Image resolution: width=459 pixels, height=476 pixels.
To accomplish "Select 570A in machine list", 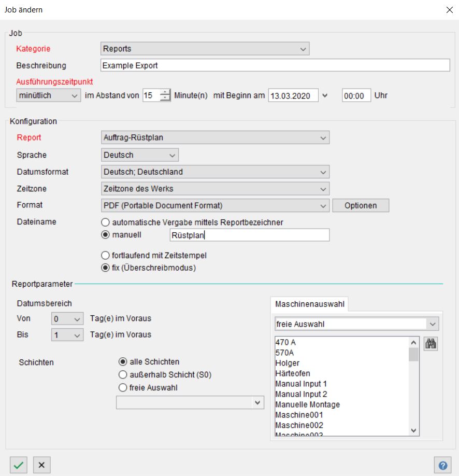I will pos(342,353).
